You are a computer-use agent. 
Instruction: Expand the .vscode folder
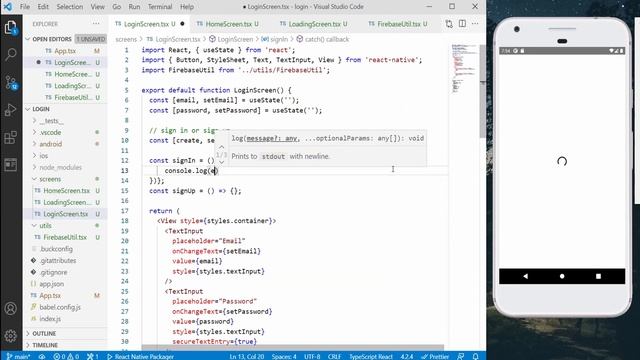click(34, 132)
